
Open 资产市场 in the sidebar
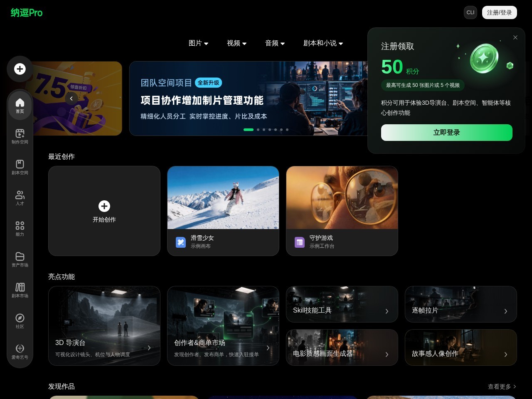(20, 259)
